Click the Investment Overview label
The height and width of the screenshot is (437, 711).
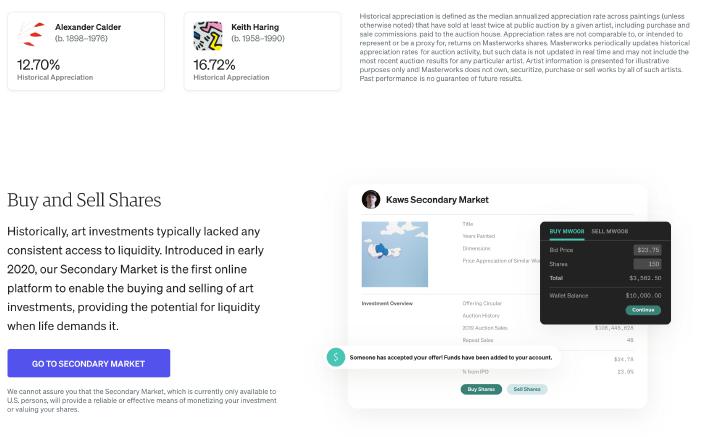388,303
